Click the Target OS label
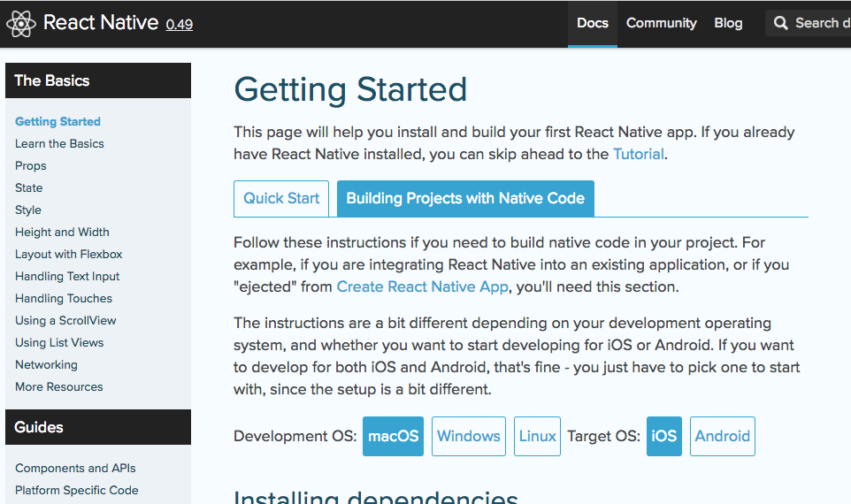 pyautogui.click(x=603, y=436)
